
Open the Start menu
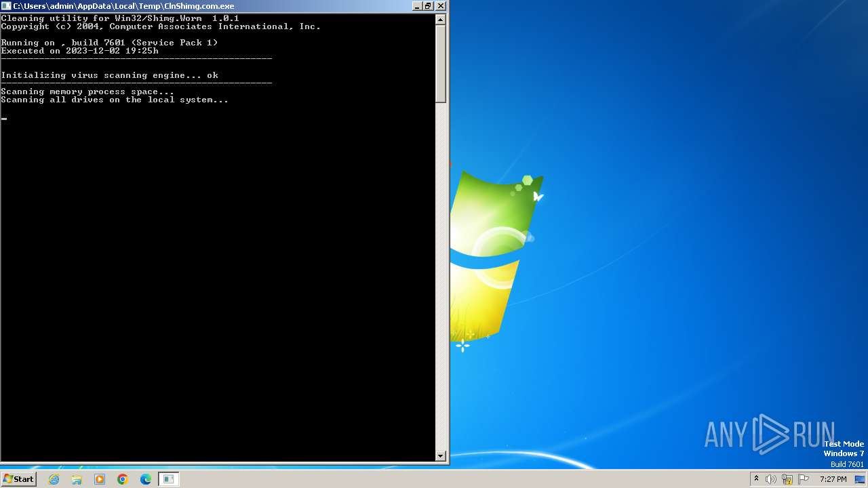pyautogui.click(x=18, y=479)
